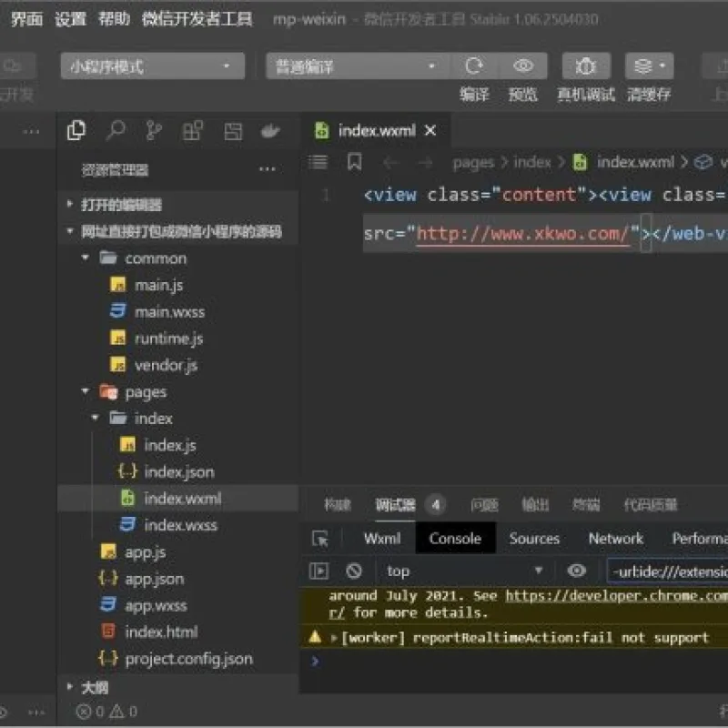728x728 pixels.
Task: Open the Extensions blocks icon
Action: 193,131
